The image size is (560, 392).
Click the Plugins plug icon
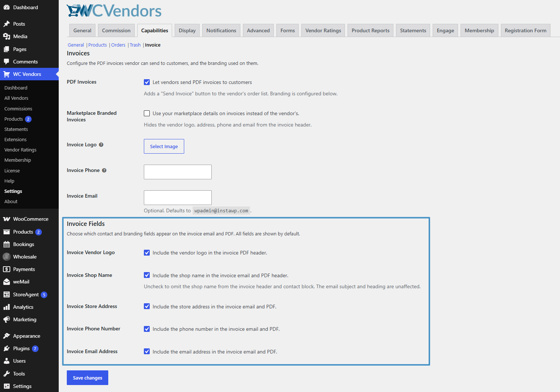pos(7,348)
